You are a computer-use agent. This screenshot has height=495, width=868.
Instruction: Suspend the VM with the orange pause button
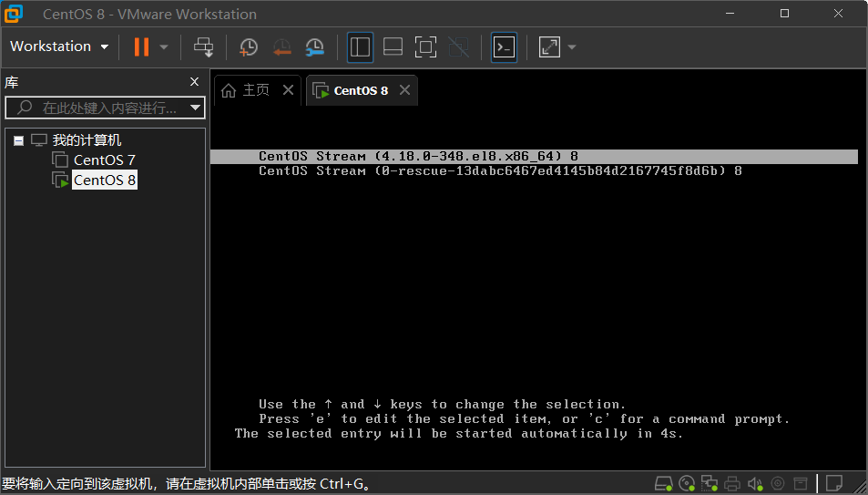(142, 47)
